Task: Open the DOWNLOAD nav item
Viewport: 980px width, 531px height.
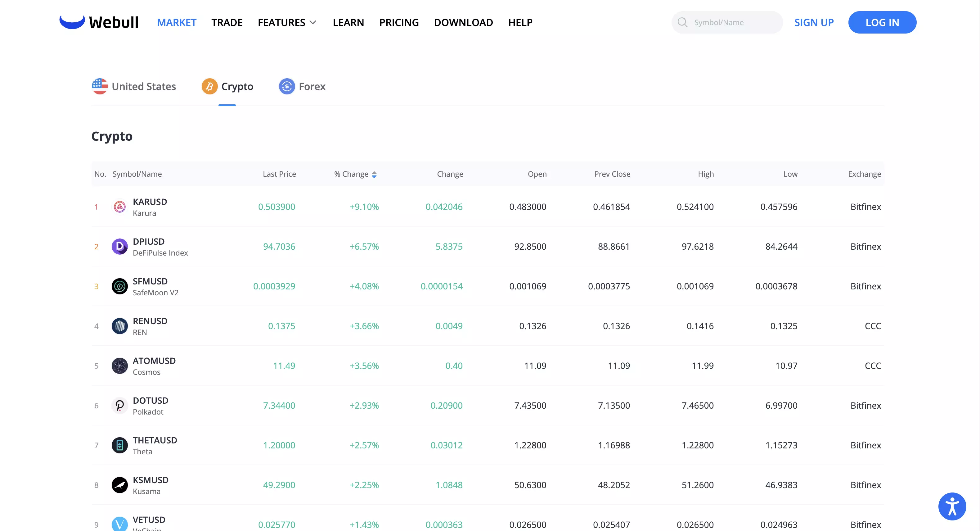Action: [x=463, y=22]
